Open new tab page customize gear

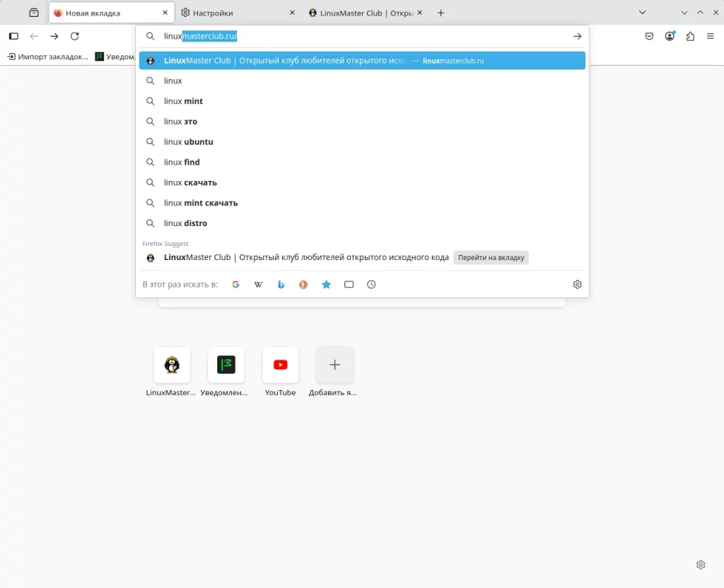pyautogui.click(x=701, y=565)
